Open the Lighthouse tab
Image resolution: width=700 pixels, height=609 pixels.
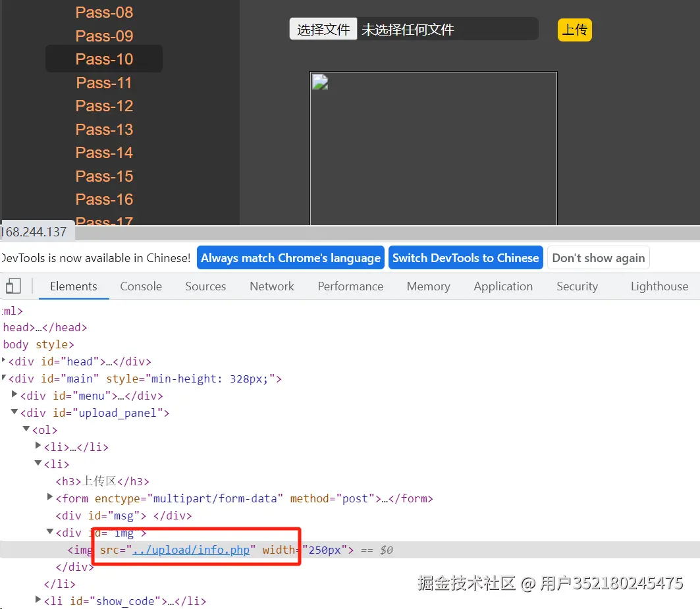[659, 286]
